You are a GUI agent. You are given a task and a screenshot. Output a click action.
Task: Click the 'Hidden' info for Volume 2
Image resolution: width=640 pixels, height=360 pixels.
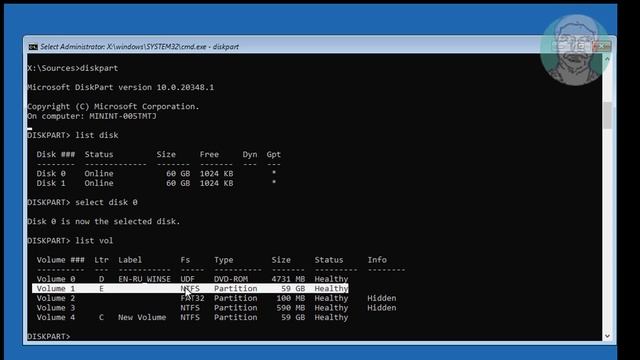pos(382,298)
